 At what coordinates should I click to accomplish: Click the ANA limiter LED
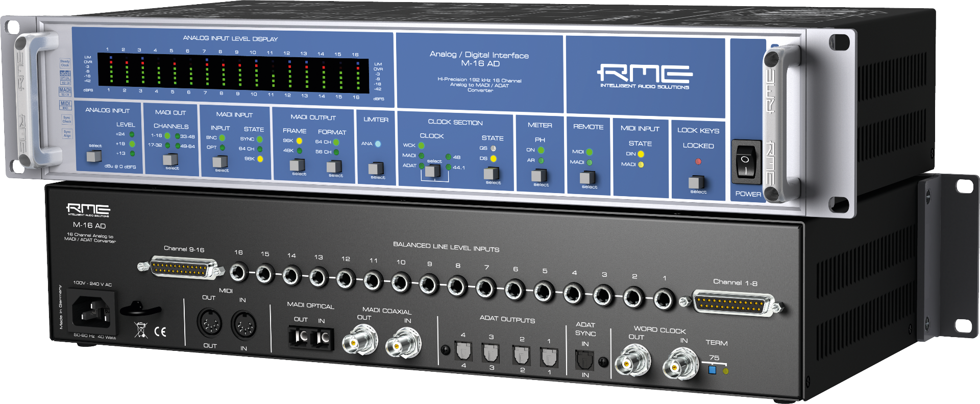tap(378, 144)
